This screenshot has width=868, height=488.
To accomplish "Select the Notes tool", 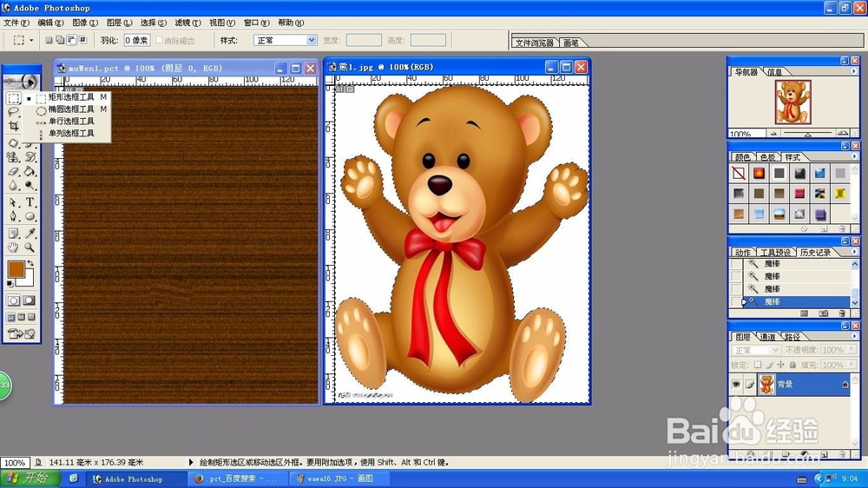I will tap(14, 234).
